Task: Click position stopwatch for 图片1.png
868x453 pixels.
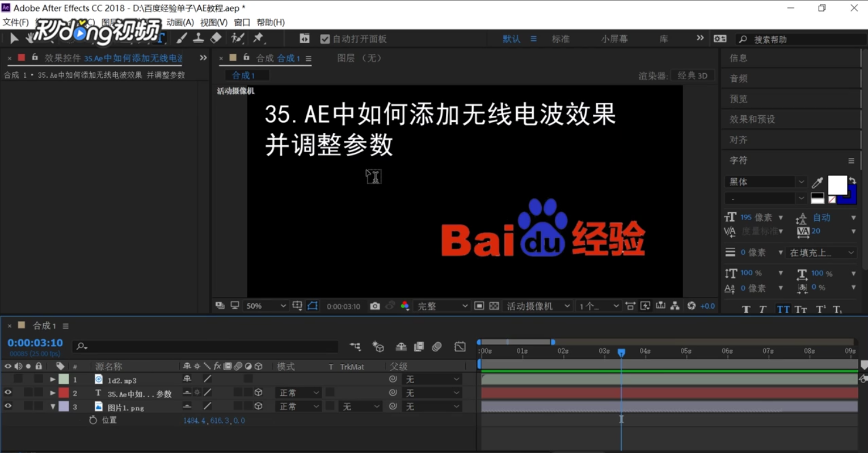Action: point(93,420)
